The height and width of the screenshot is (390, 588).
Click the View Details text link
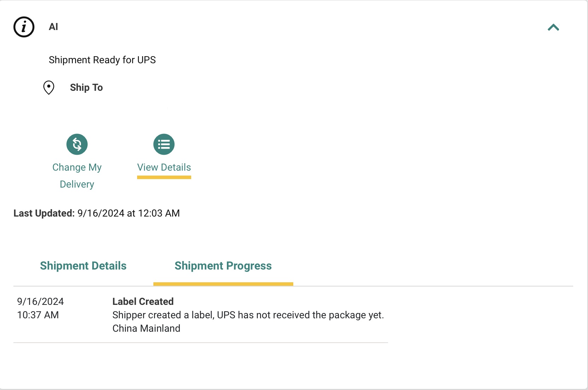click(x=164, y=167)
